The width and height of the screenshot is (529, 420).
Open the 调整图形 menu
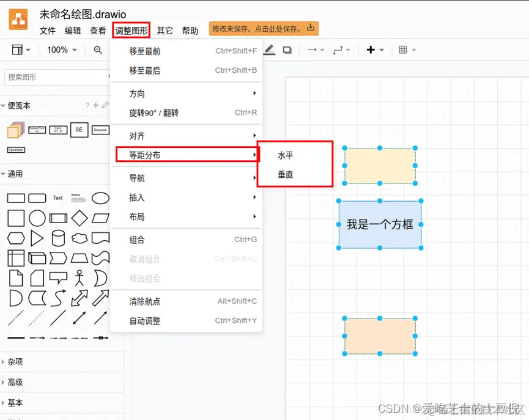point(131,31)
